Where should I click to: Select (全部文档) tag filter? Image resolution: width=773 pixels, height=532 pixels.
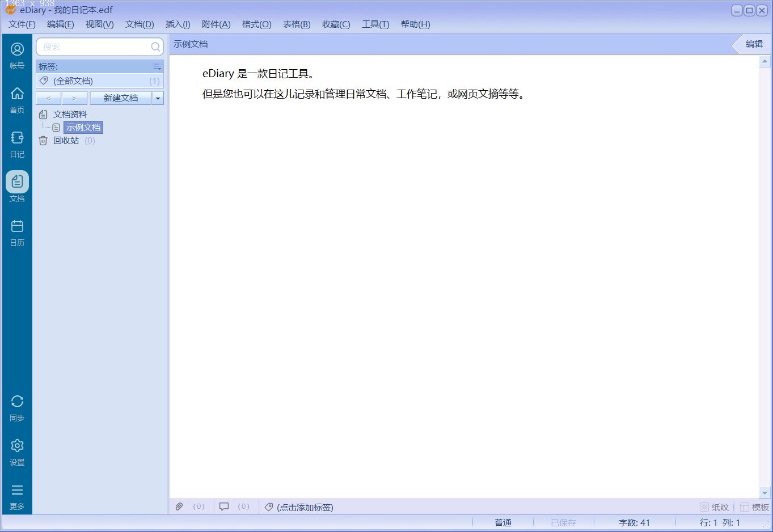100,81
